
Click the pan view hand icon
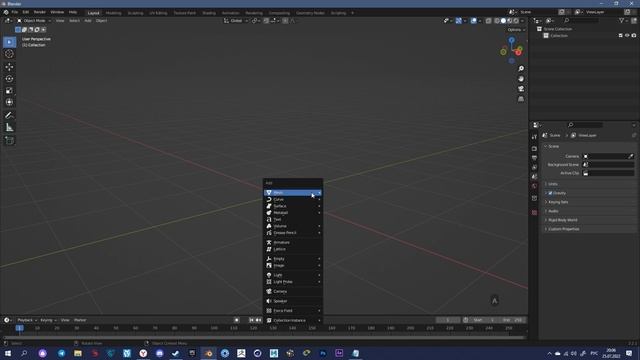tap(521, 79)
